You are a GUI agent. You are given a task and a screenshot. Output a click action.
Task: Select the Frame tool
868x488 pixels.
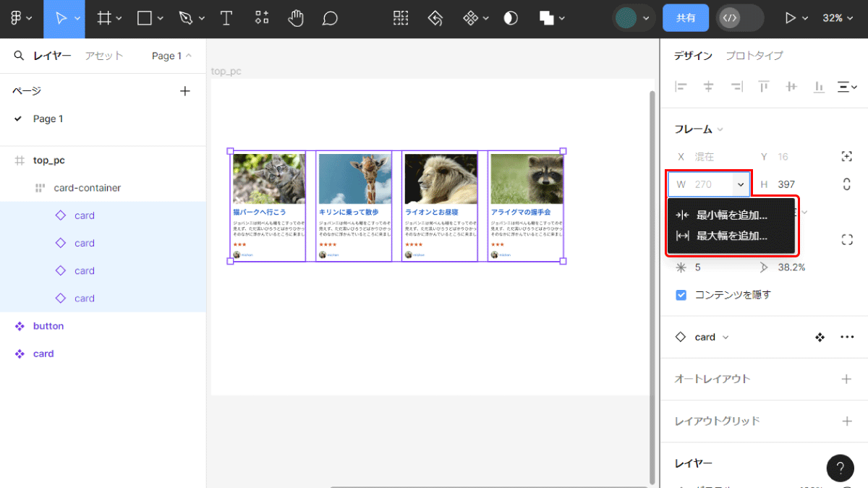pos(104,19)
